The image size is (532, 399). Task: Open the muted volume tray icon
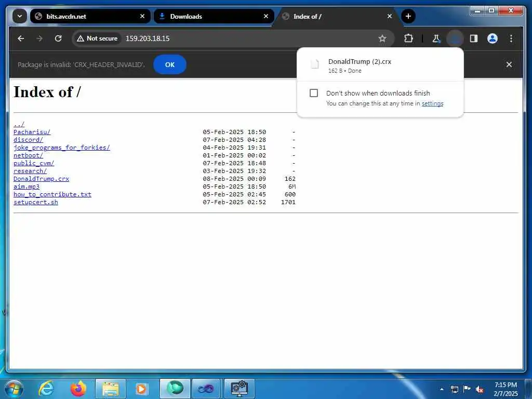tap(480, 389)
